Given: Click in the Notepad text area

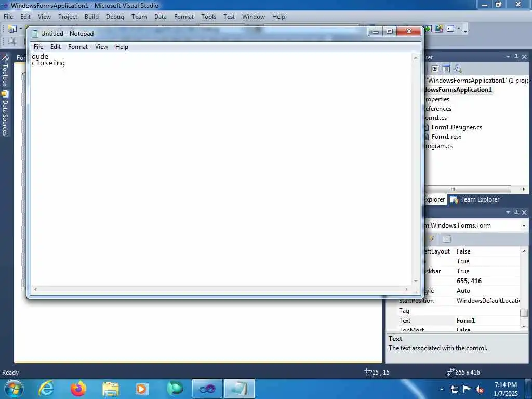Looking at the screenshot, I should [220, 170].
